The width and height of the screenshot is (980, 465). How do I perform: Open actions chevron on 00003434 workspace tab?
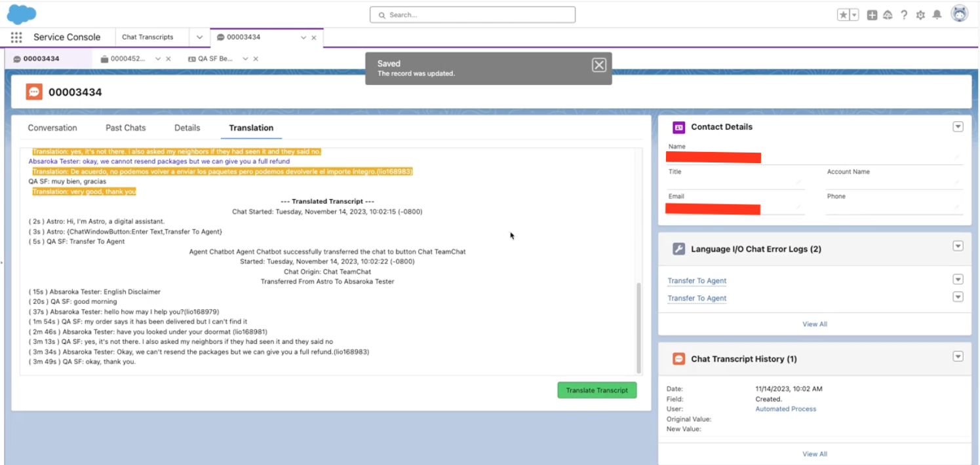click(303, 38)
